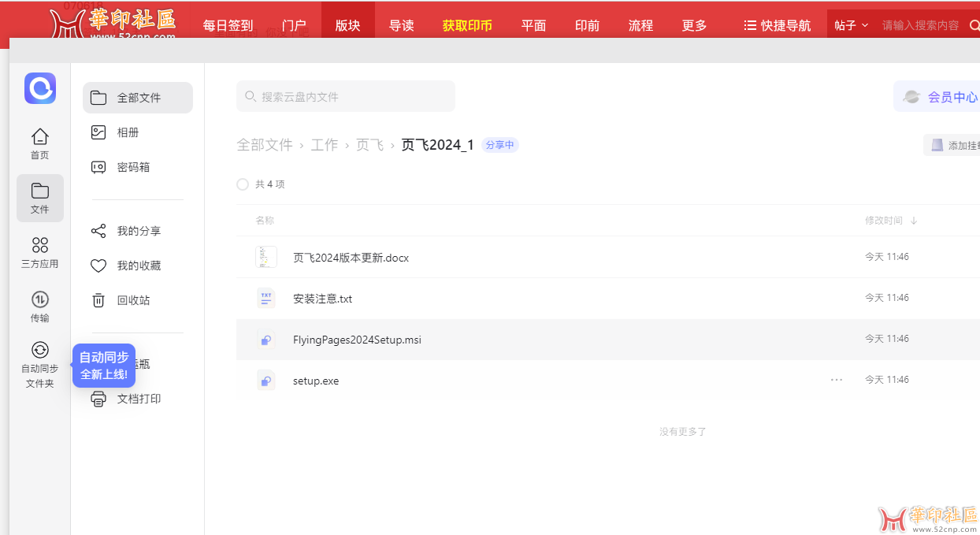Sort by 修改时间 column header

pyautogui.click(x=884, y=221)
